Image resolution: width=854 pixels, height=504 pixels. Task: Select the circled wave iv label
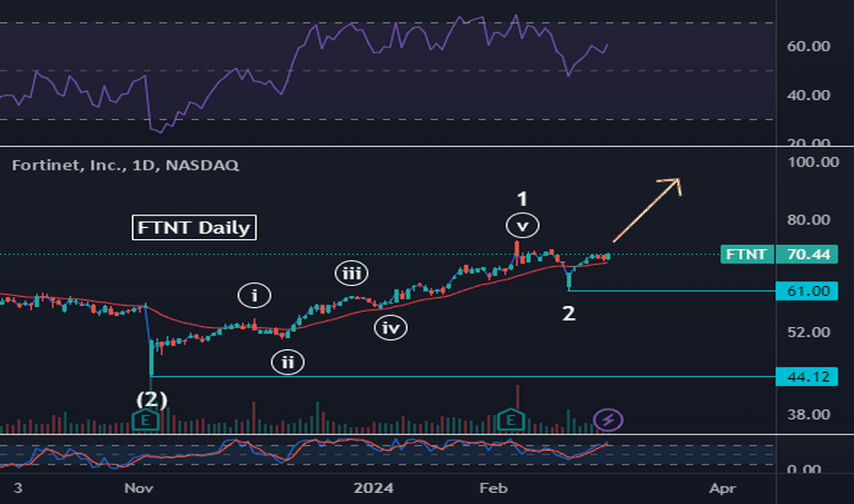pyautogui.click(x=390, y=328)
